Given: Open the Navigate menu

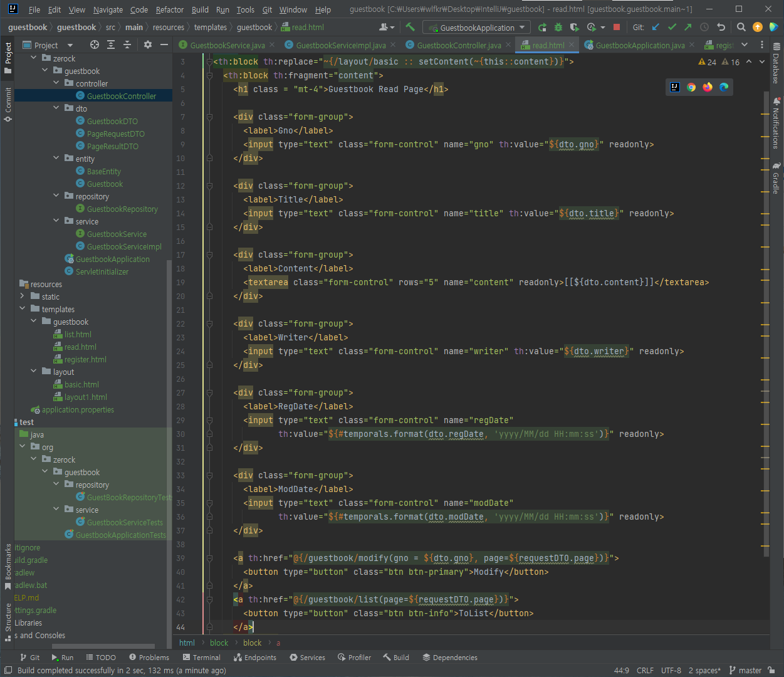Looking at the screenshot, I should click(x=108, y=9).
